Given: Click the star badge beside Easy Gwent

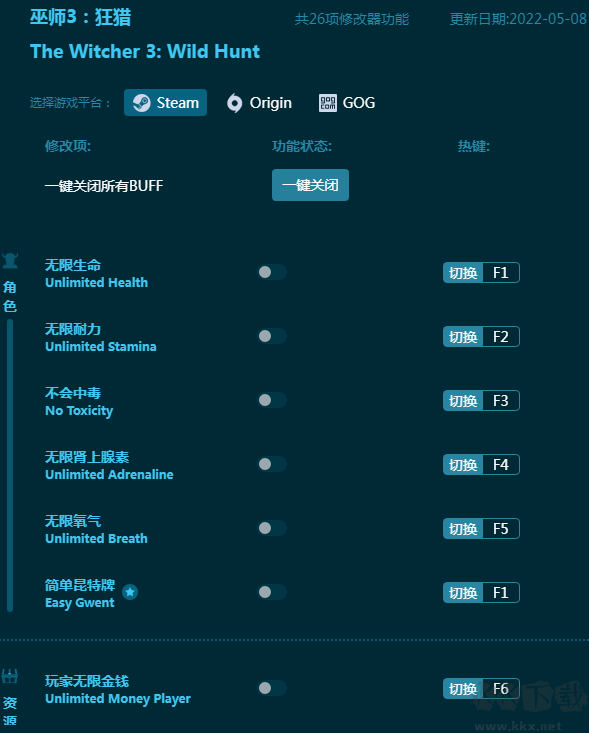Looking at the screenshot, I should pos(130,592).
